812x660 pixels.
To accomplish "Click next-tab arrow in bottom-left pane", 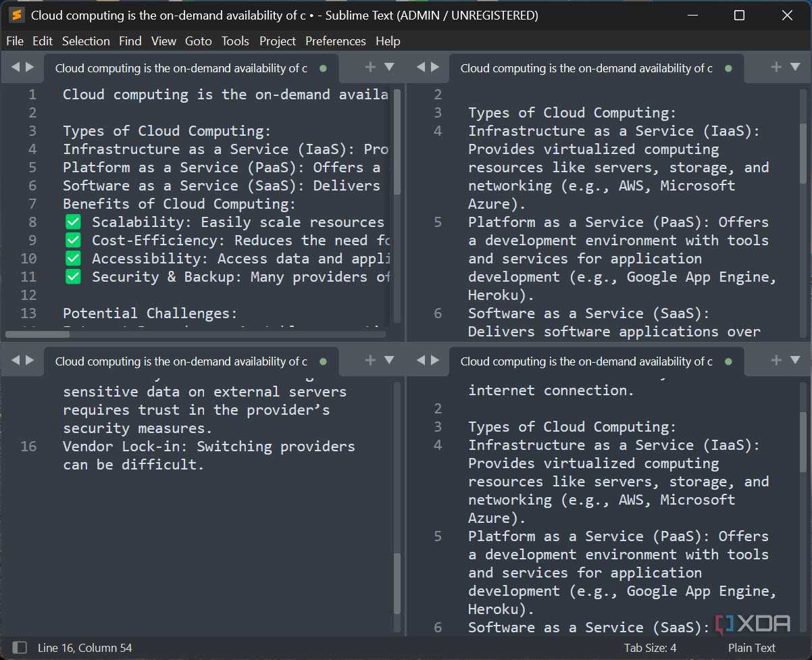I will pos(30,360).
